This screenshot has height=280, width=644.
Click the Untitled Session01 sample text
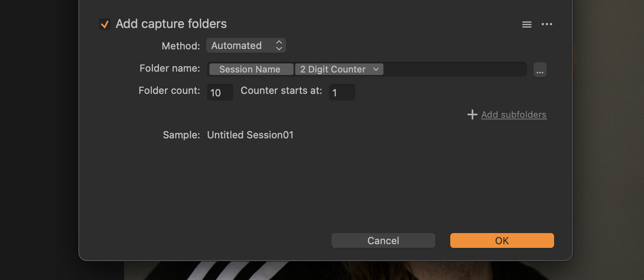pyautogui.click(x=250, y=135)
